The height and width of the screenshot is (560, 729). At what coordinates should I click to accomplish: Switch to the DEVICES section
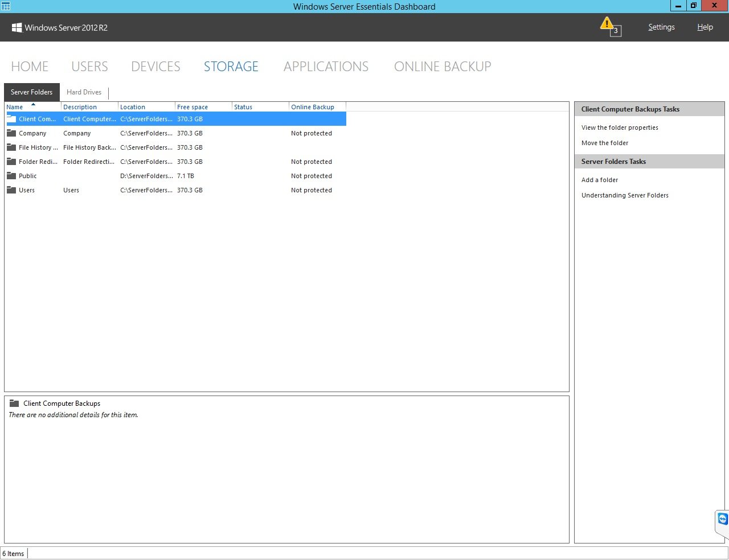(x=155, y=67)
